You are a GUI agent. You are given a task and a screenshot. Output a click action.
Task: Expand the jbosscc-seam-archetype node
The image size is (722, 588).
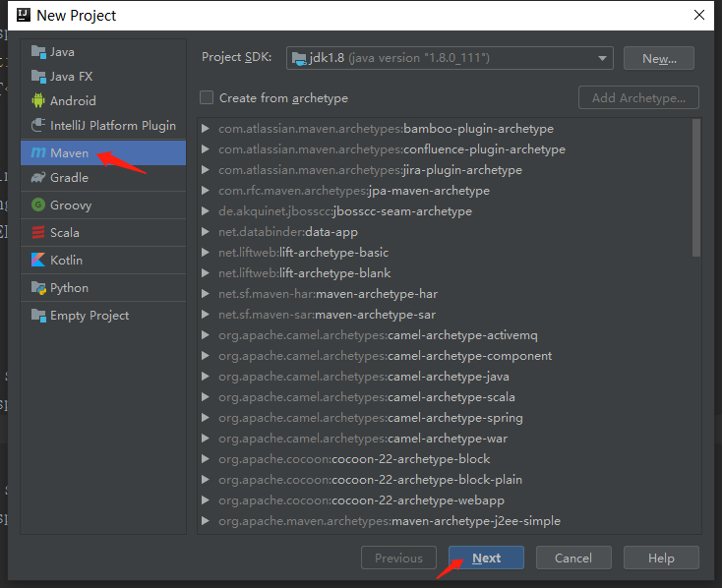coord(206,211)
